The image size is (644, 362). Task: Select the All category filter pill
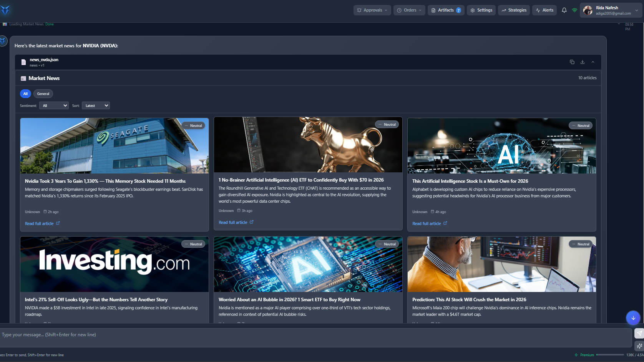tap(25, 94)
